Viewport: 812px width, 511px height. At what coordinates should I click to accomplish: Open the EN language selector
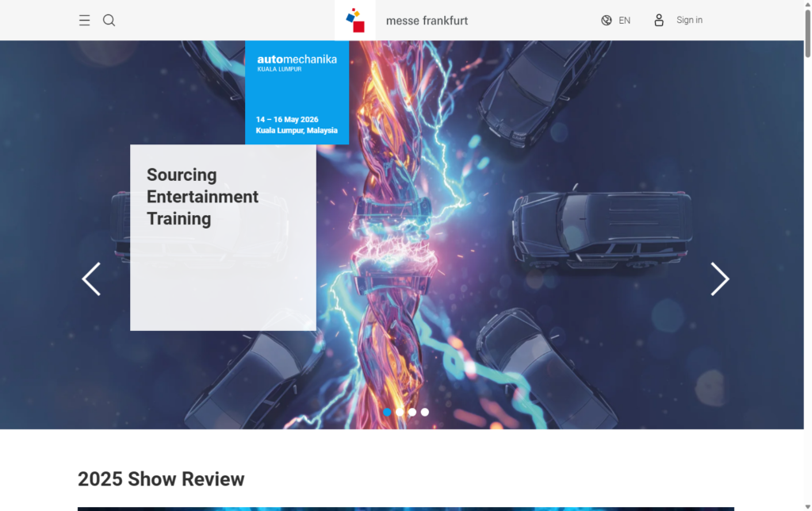[x=625, y=21]
